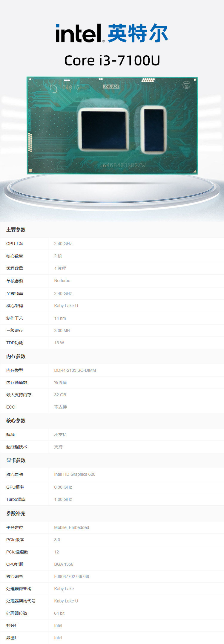Select the 超线程技术 支持 value

tap(58, 447)
